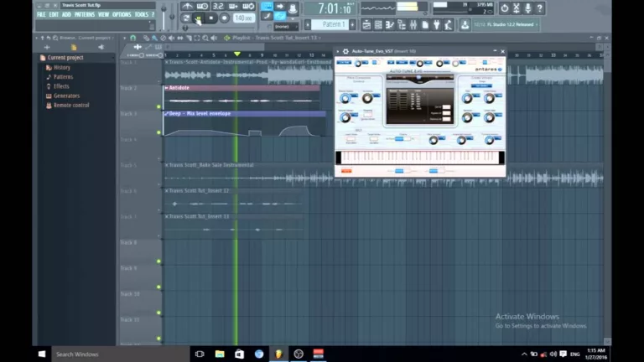Open the playlist menu arrow

click(125, 38)
